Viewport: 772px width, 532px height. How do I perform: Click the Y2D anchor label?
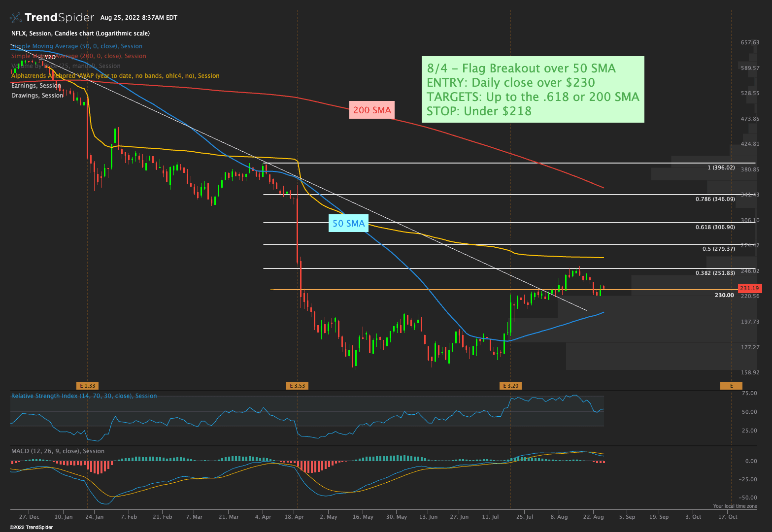pyautogui.click(x=50, y=57)
